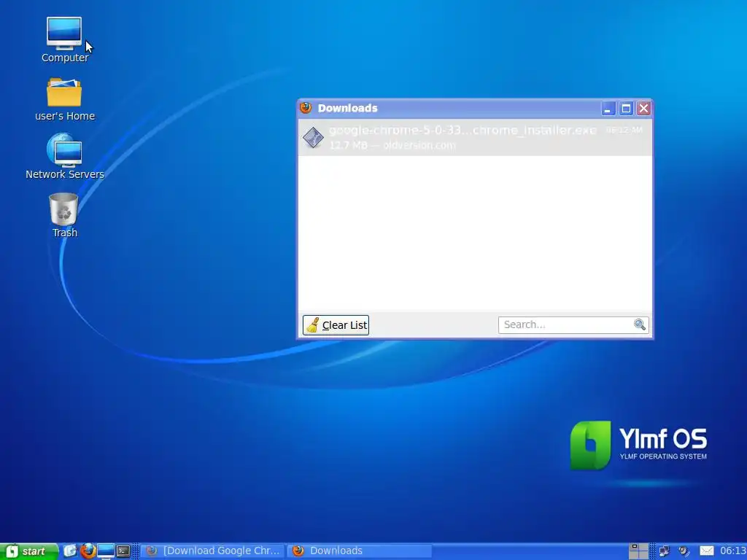This screenshot has width=747, height=560.
Task: Close the Downloads window
Action: click(643, 109)
